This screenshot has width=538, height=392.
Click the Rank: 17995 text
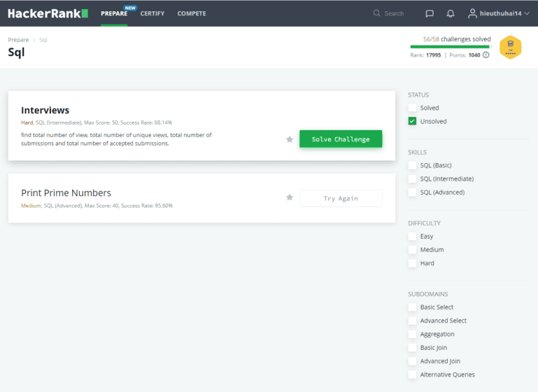click(x=425, y=55)
